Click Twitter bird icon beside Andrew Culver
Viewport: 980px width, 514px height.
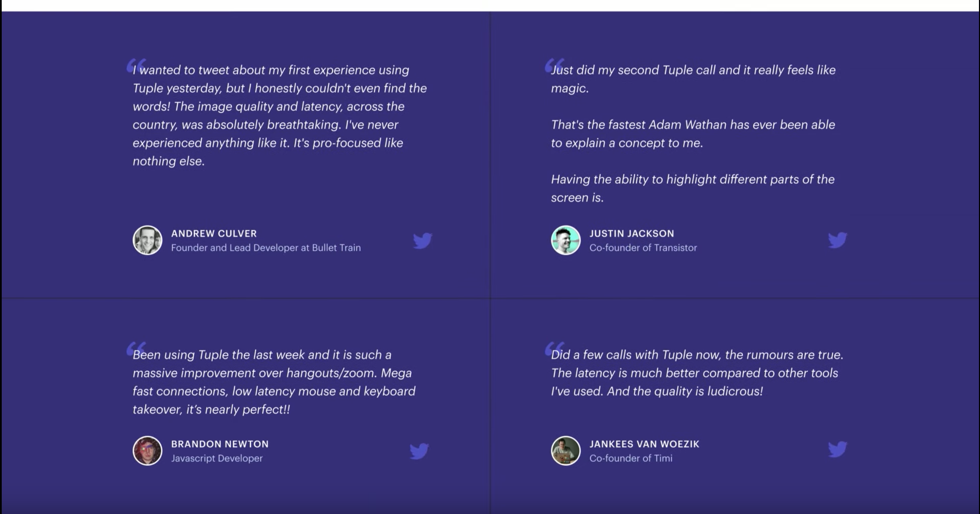pos(423,241)
